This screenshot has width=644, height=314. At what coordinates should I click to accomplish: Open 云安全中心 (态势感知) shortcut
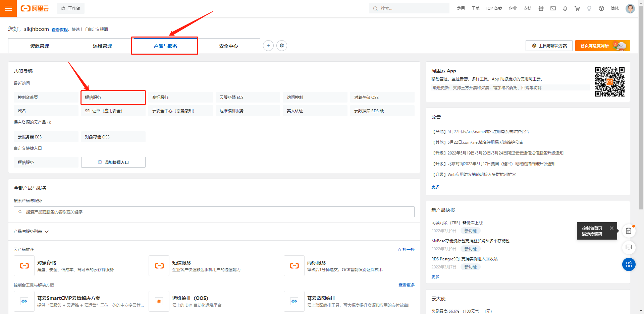(180, 111)
